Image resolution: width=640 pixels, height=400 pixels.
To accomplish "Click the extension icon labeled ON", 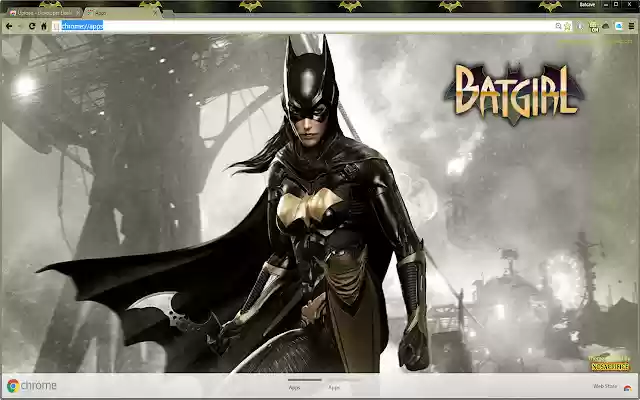I will tap(594, 27).
